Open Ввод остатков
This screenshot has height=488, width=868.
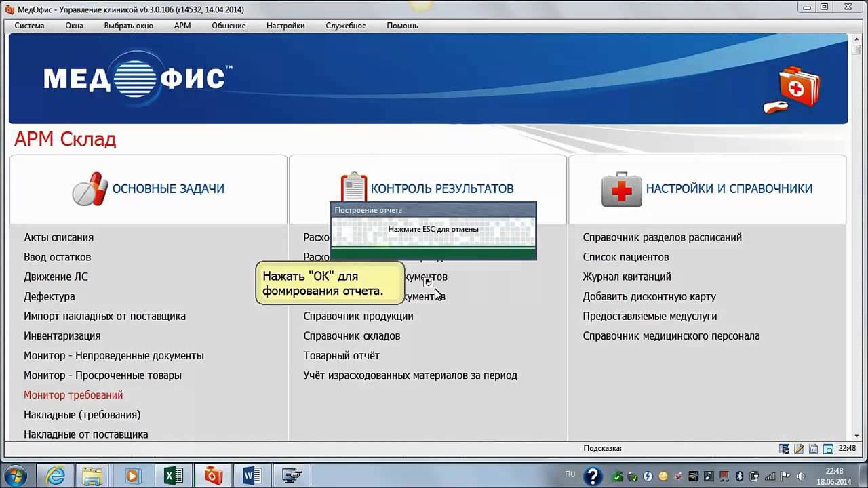tap(58, 257)
